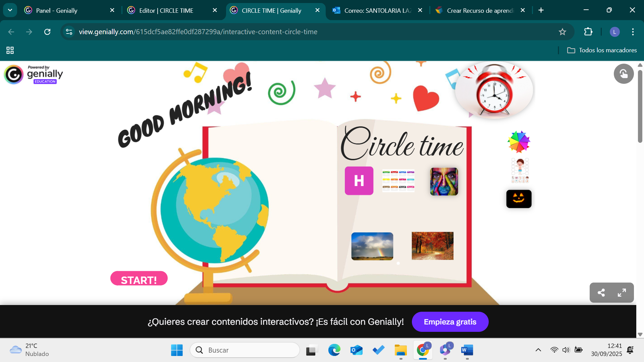
Task: Click the Genially Education logo
Action: click(34, 74)
